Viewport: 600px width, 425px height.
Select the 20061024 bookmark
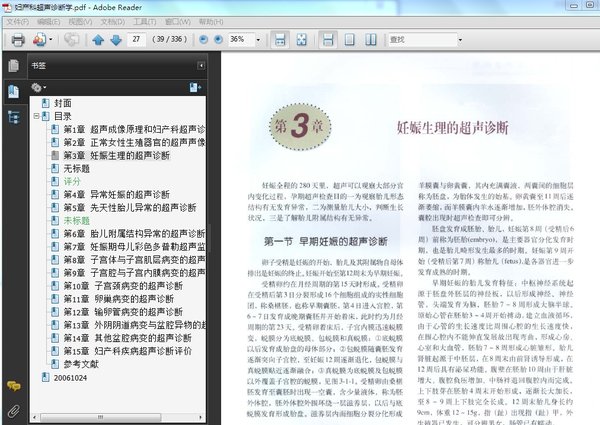(x=70, y=378)
